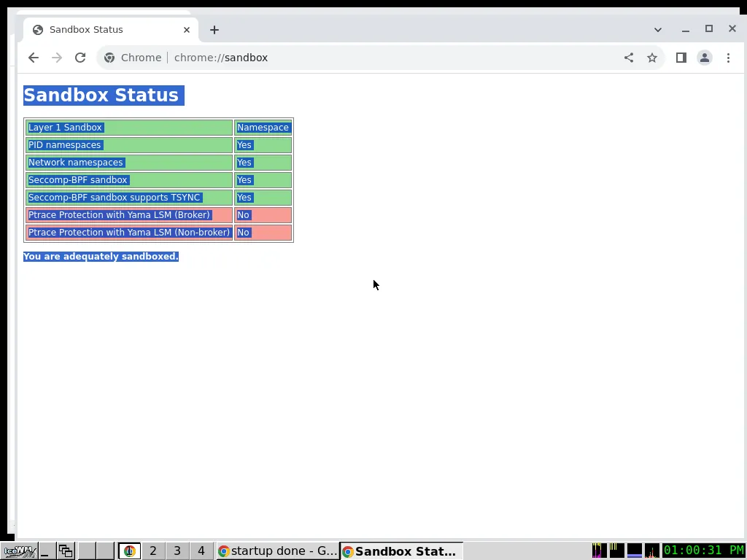This screenshot has width=747, height=560.
Task: Open the Chrome three-dot menu
Action: point(728,58)
